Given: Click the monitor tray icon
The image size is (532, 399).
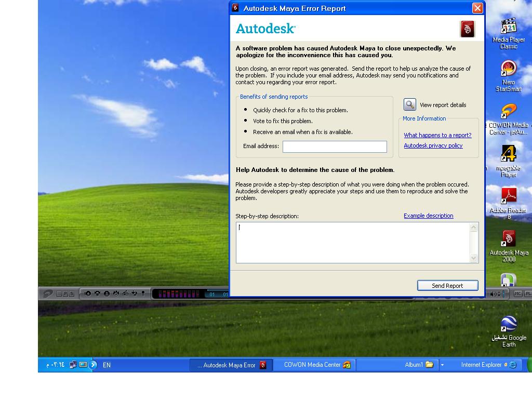Looking at the screenshot, I should click(x=83, y=365).
